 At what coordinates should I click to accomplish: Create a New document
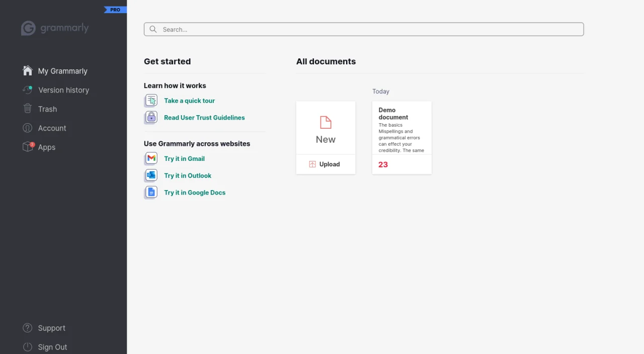coord(326,128)
